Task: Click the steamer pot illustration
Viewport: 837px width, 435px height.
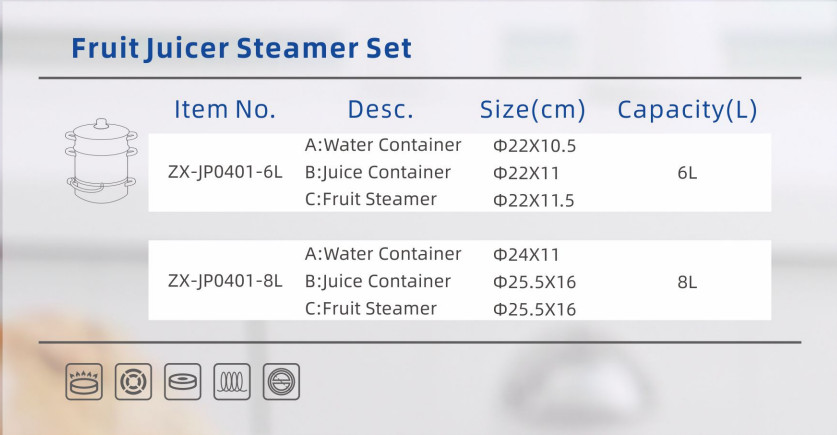Action: point(101,161)
